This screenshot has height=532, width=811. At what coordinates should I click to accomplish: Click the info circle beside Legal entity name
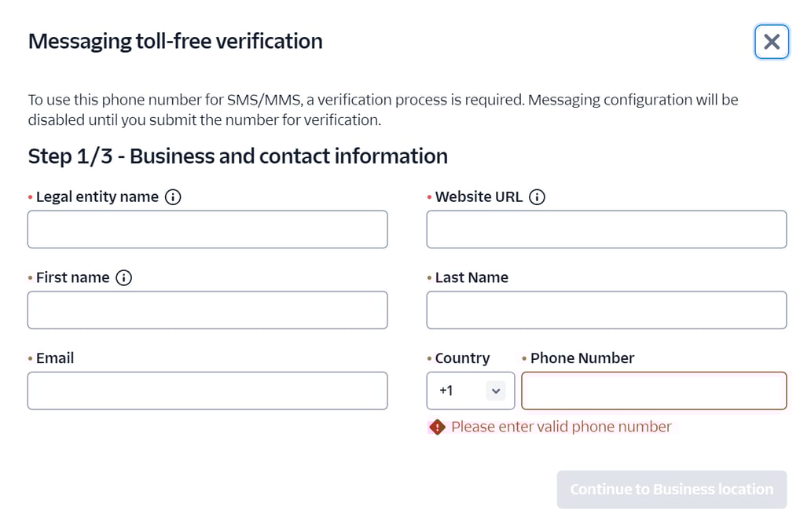173,197
